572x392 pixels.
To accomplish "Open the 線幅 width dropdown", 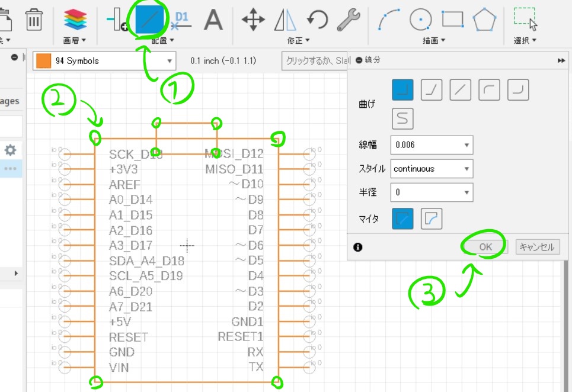I will (432, 145).
